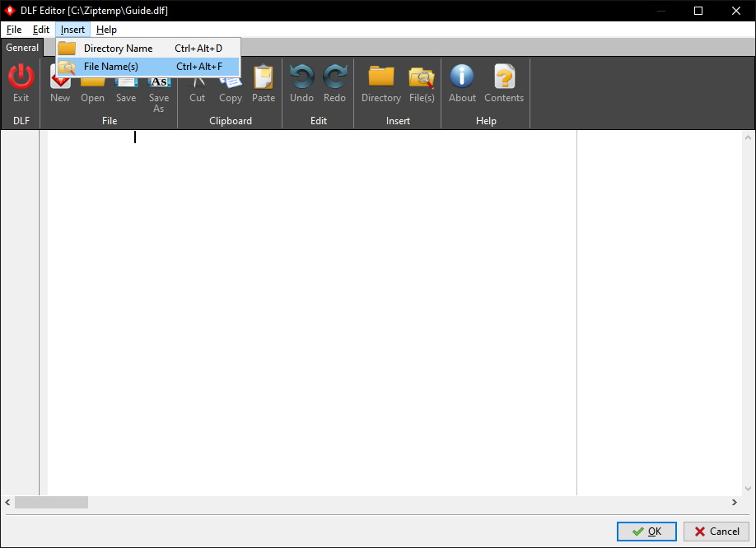Insert files using the File(s) icon

(x=422, y=77)
